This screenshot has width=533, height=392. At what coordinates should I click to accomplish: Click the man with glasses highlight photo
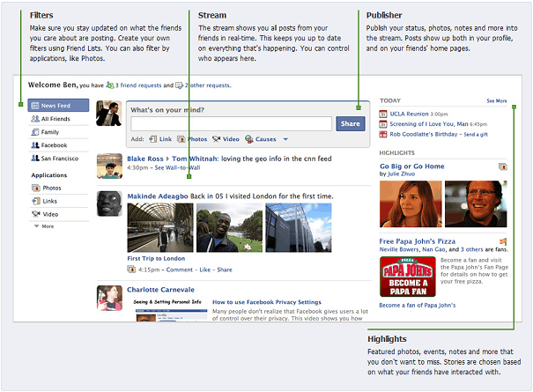476,204
